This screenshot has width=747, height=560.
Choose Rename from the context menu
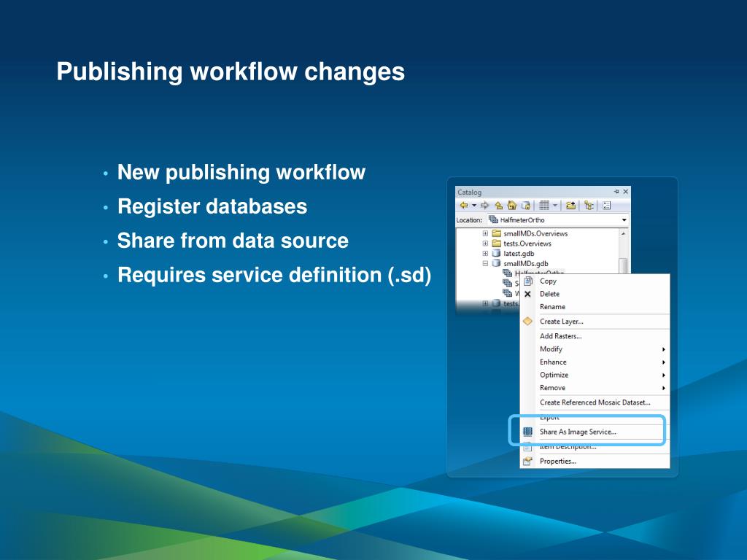[x=595, y=307]
